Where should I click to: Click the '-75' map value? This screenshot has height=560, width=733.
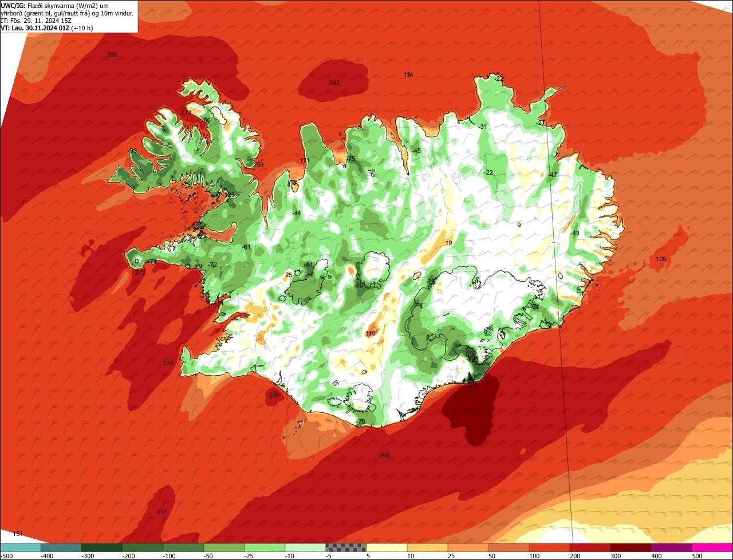click(x=350, y=159)
